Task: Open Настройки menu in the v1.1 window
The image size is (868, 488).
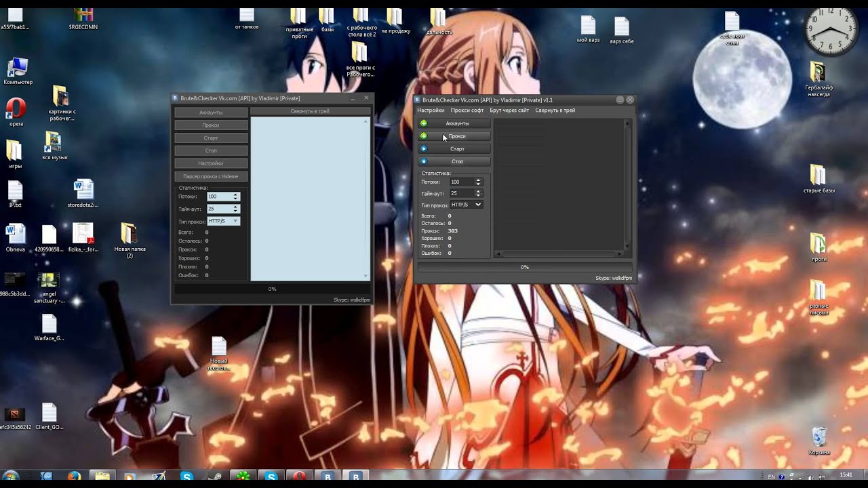Action: click(431, 110)
